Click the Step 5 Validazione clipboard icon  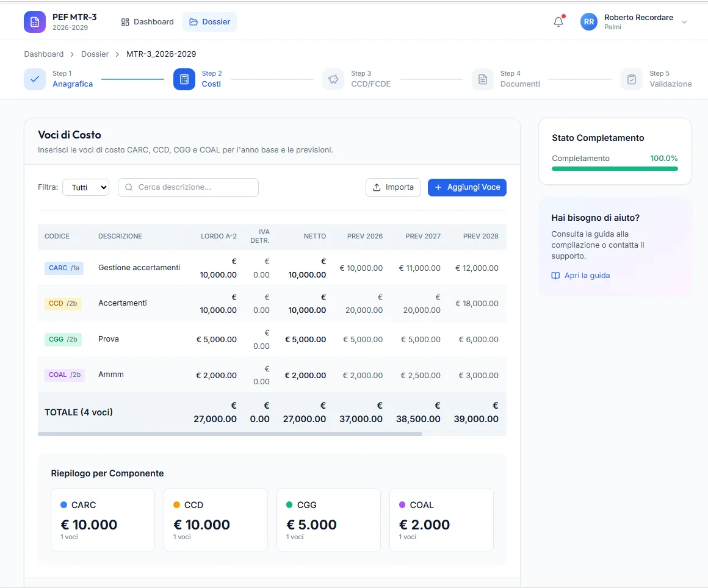pyautogui.click(x=632, y=79)
